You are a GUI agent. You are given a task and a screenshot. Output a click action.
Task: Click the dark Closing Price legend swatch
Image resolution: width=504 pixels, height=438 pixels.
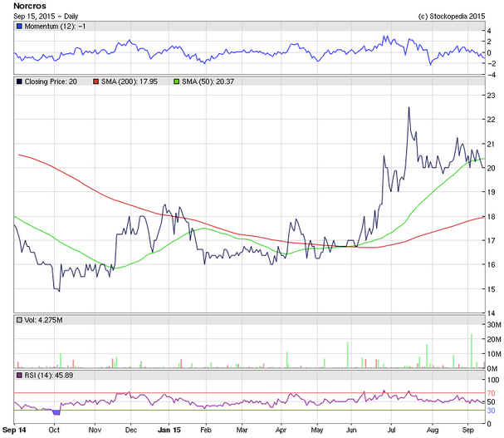click(x=19, y=81)
